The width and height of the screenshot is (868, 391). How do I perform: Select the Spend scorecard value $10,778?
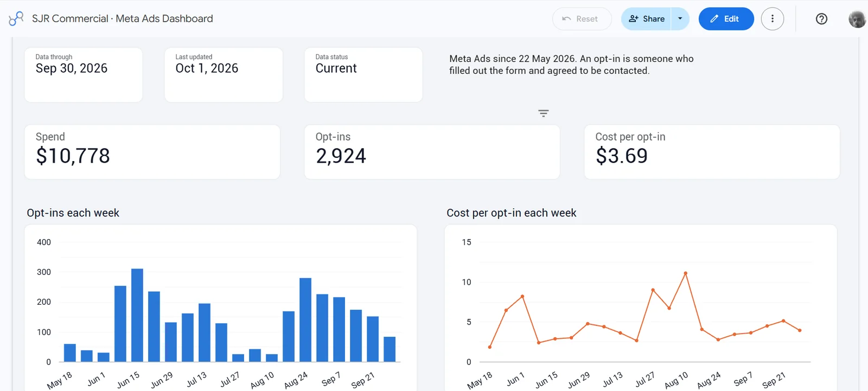[x=73, y=156]
